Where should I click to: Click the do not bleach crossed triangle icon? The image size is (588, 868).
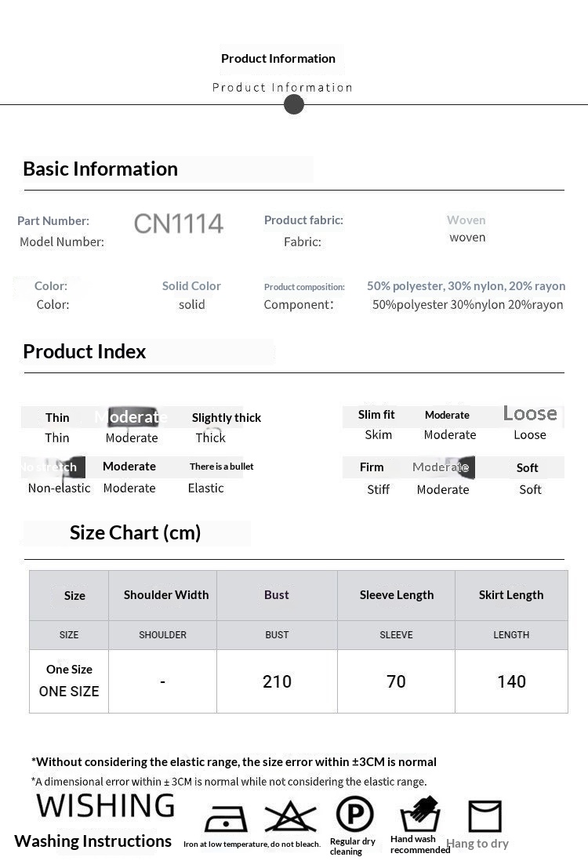(x=290, y=818)
